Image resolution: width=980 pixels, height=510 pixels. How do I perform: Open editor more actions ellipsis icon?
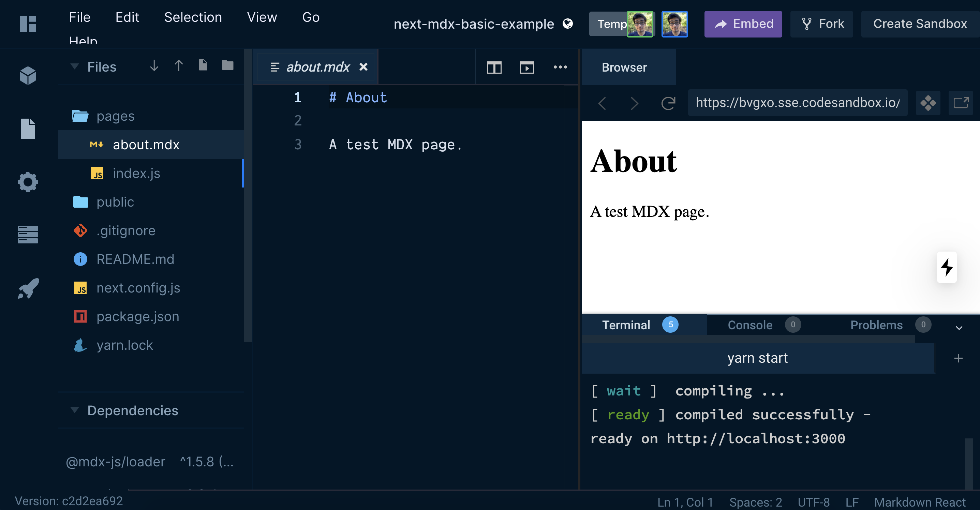pyautogui.click(x=560, y=67)
